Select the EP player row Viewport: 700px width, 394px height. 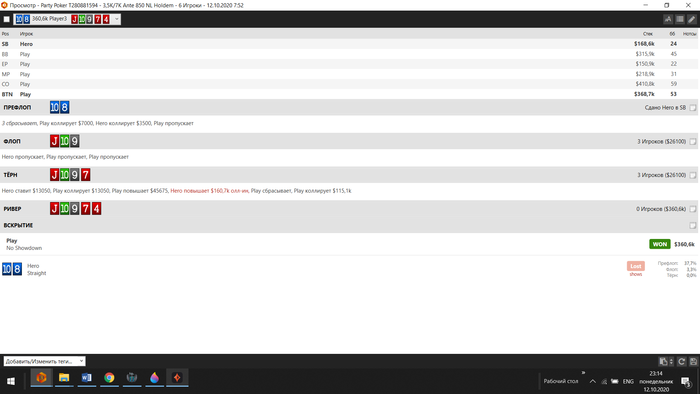[x=350, y=64]
